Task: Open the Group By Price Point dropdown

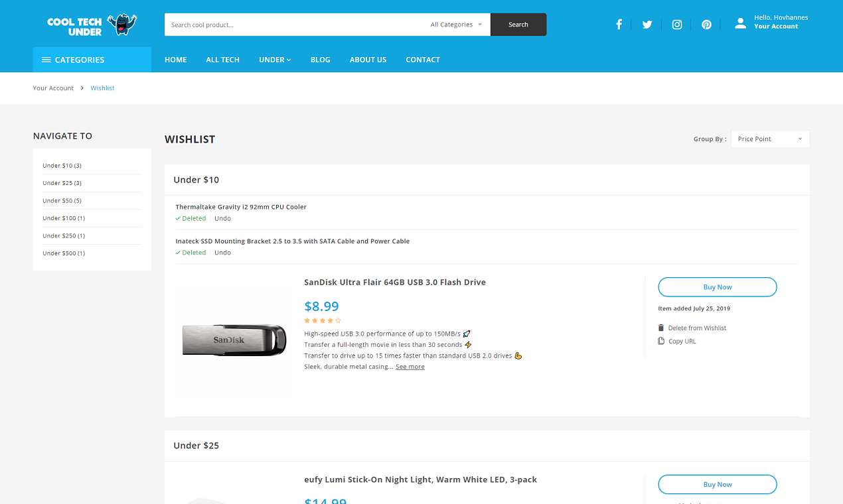Action: (770, 139)
